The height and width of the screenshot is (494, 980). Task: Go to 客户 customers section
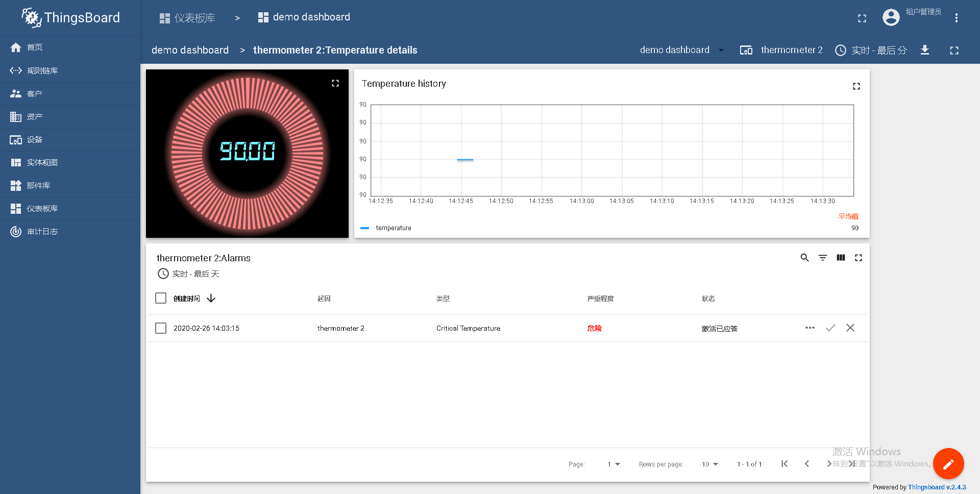[70, 93]
